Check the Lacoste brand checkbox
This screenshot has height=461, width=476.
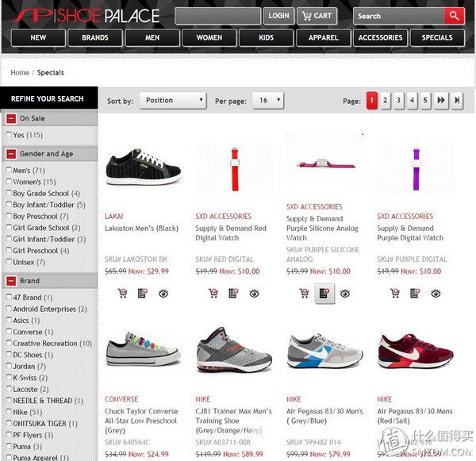[x=9, y=389]
